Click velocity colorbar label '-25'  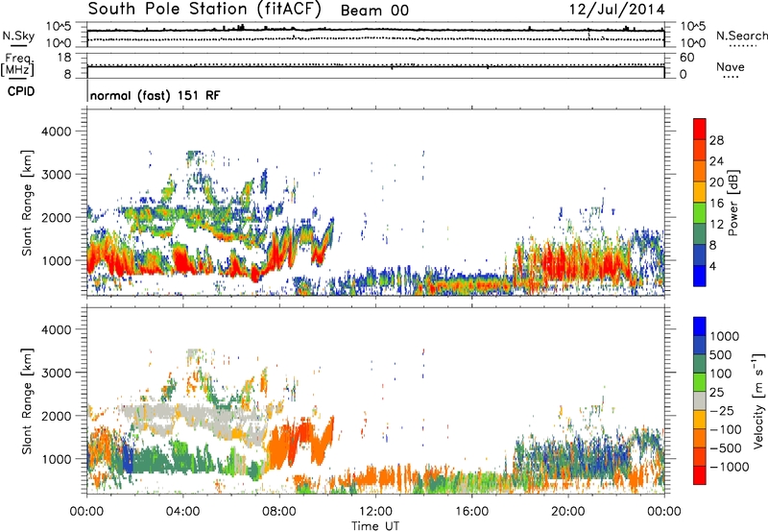click(x=722, y=410)
